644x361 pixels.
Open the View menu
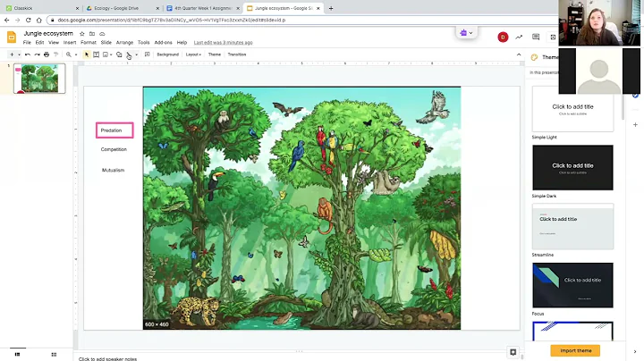click(54, 43)
